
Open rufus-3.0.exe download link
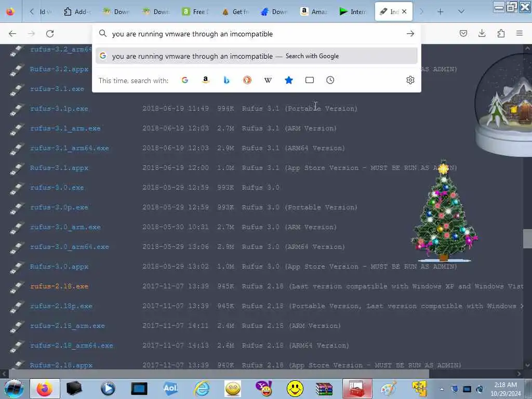(x=57, y=187)
